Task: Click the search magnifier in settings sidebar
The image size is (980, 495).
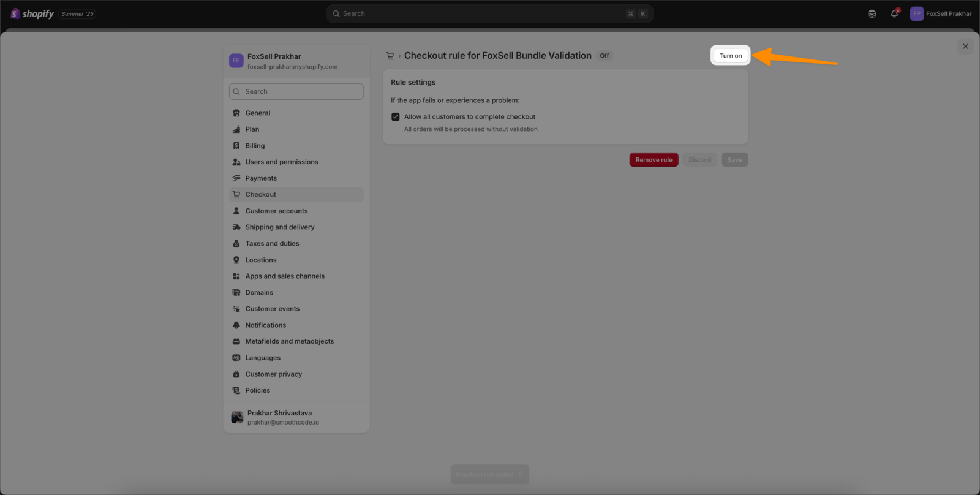Action: coord(236,92)
